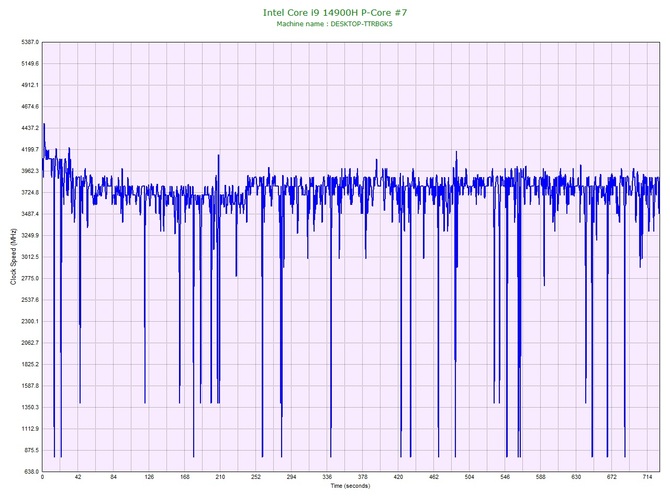Click the x-axis value '630'

click(x=576, y=477)
